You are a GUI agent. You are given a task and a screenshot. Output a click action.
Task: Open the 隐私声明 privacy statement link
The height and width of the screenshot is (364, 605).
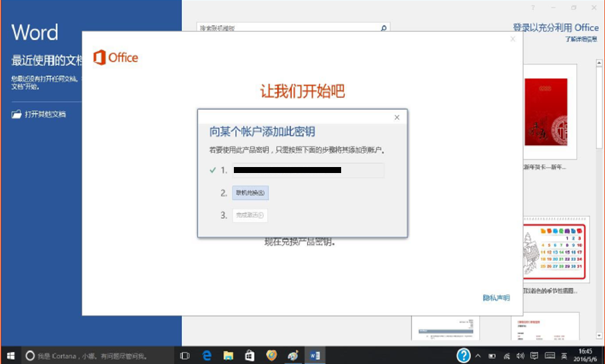[496, 297]
